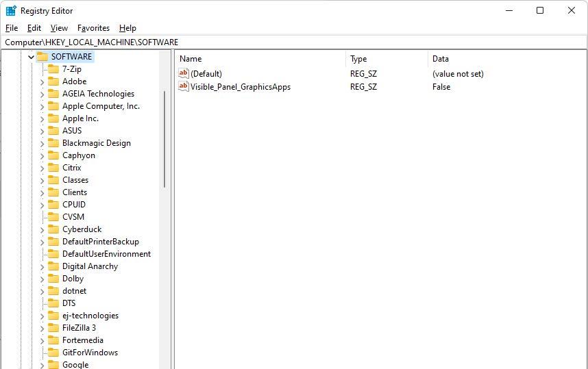Click REG_SZ type of Visible_Panel_GraphicsApps row

pyautogui.click(x=363, y=87)
